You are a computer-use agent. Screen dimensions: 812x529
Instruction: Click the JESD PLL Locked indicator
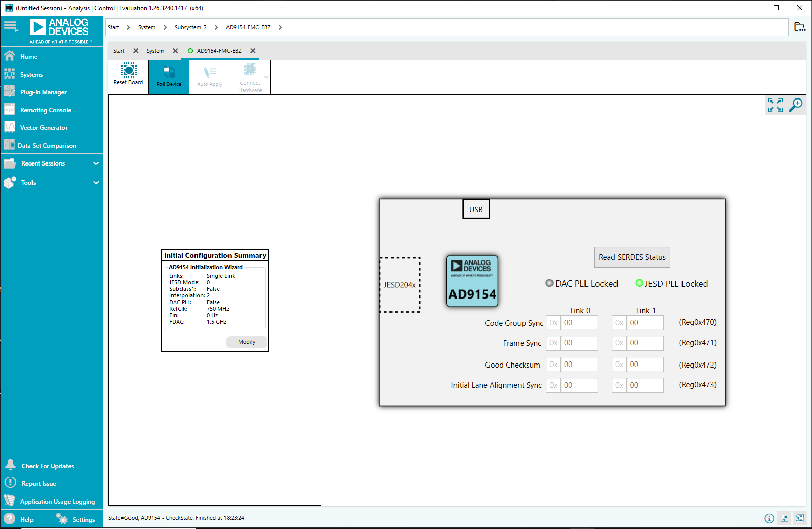[639, 283]
